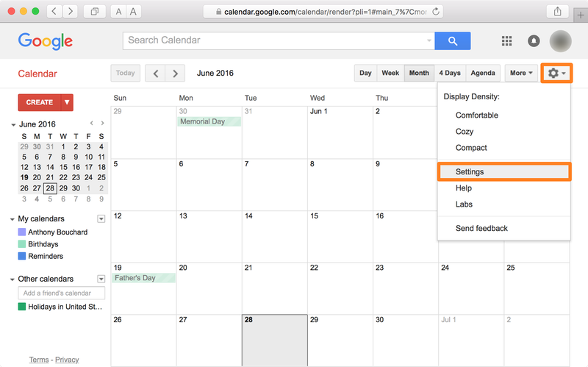The width and height of the screenshot is (588, 367).
Task: Click the June 22 day cell
Action: pos(340,288)
